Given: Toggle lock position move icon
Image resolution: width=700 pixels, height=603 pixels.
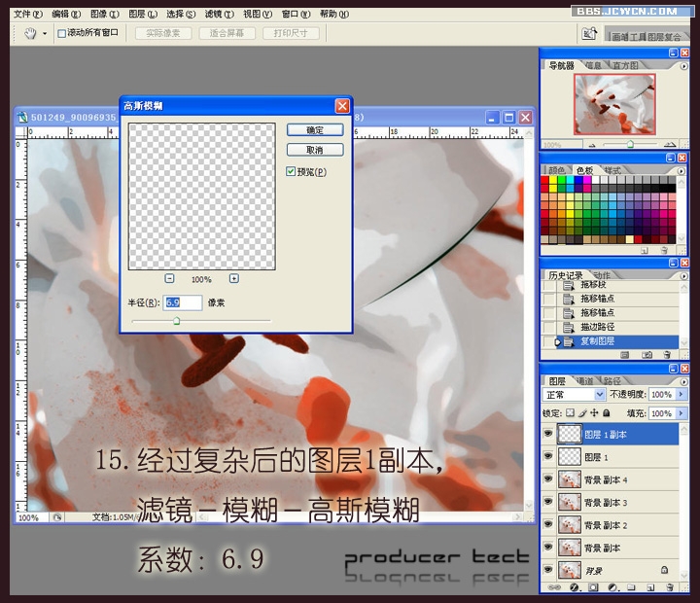Looking at the screenshot, I should 594,413.
